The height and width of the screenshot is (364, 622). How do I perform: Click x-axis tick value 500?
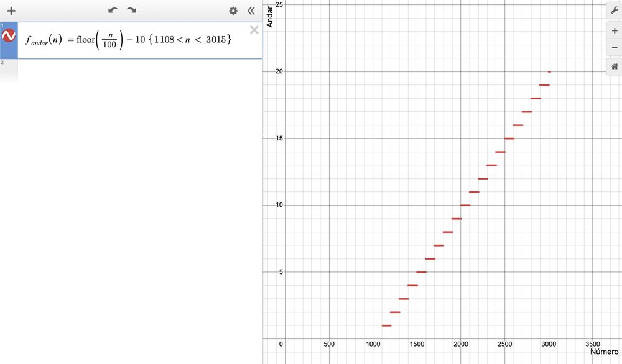coord(329,344)
